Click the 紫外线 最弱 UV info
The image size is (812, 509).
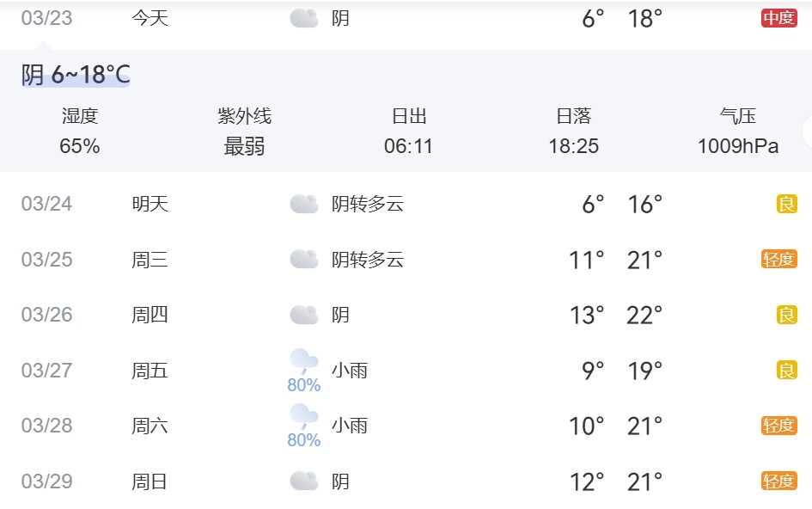pos(244,132)
